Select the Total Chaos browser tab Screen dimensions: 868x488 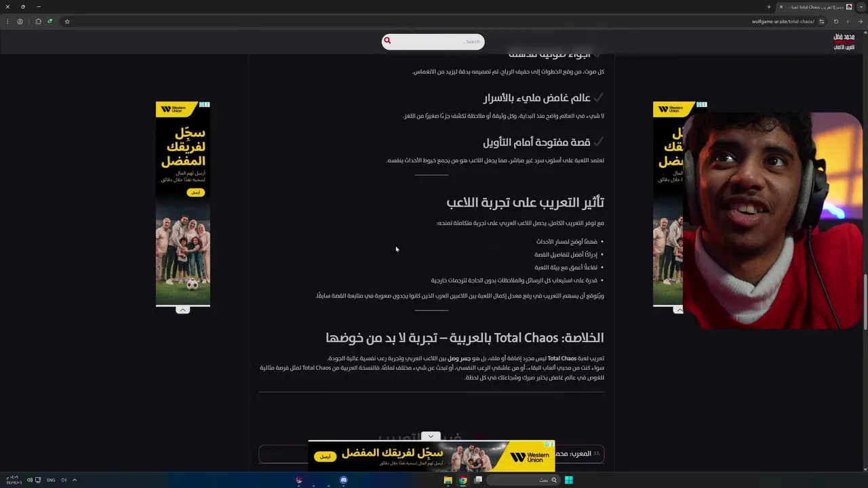(x=814, y=7)
